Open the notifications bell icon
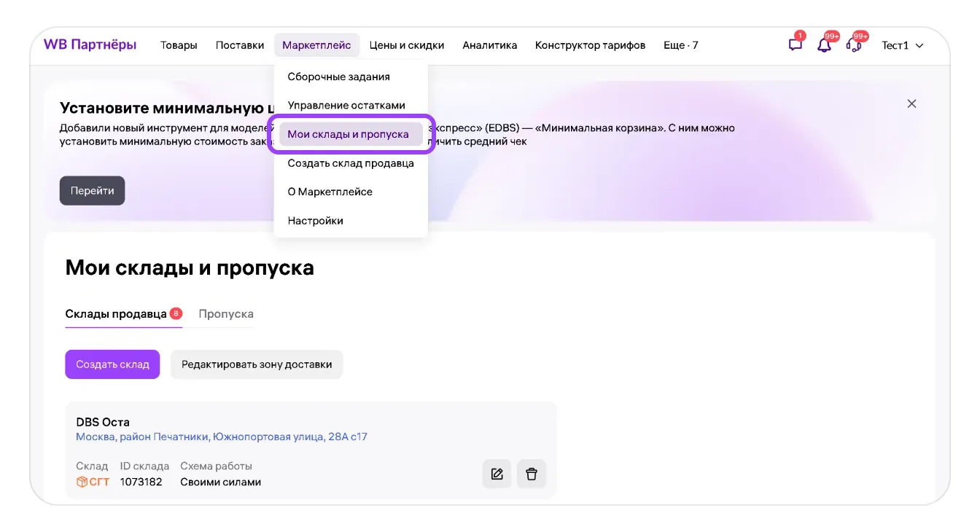Image resolution: width=980 pixels, height=532 pixels. click(x=824, y=45)
